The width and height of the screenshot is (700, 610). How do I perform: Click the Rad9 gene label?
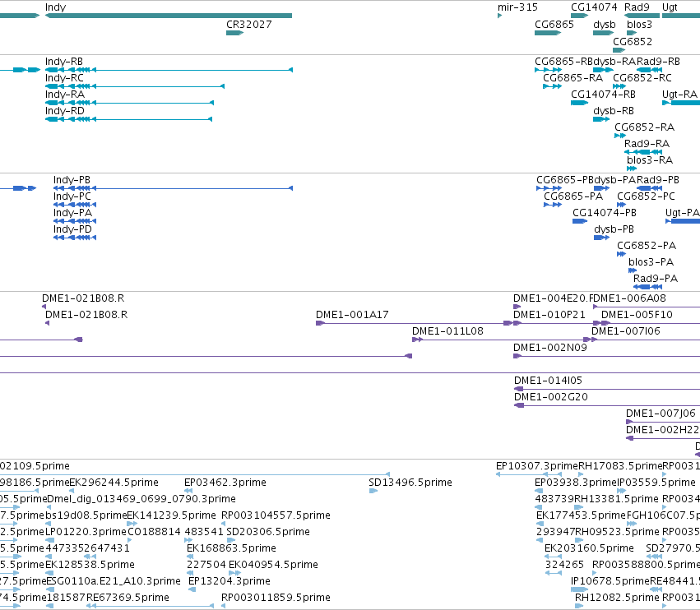[x=637, y=7]
